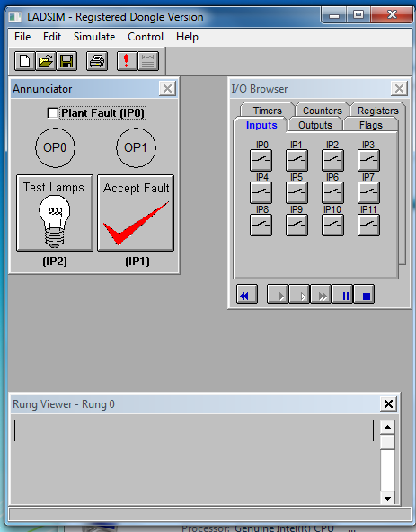Click the solid play simulation button
Image resolution: width=416 pixels, height=532 pixels.
pos(278,294)
